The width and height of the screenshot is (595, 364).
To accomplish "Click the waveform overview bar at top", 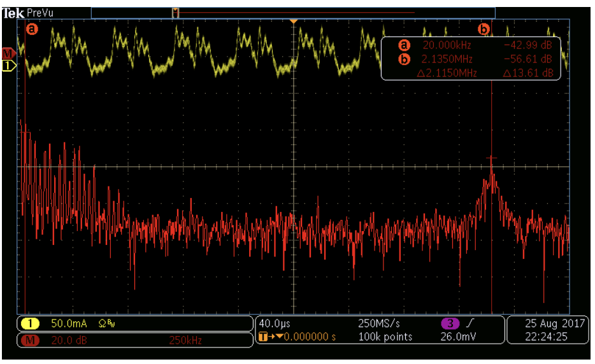I will tap(293, 12).
